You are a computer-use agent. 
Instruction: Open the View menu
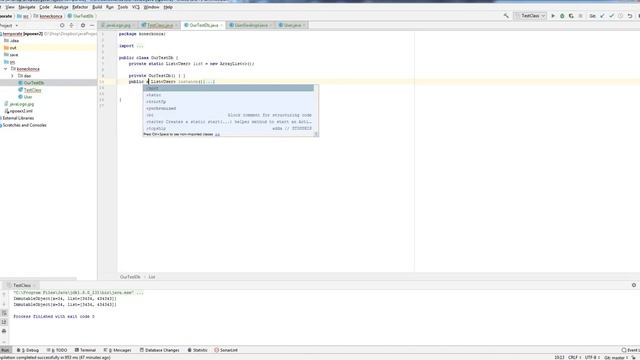(x=10, y=7)
